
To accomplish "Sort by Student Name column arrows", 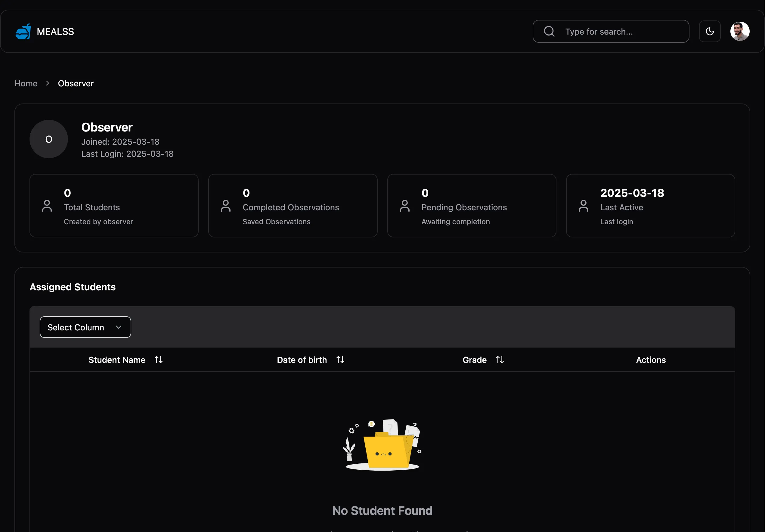I will pos(159,360).
